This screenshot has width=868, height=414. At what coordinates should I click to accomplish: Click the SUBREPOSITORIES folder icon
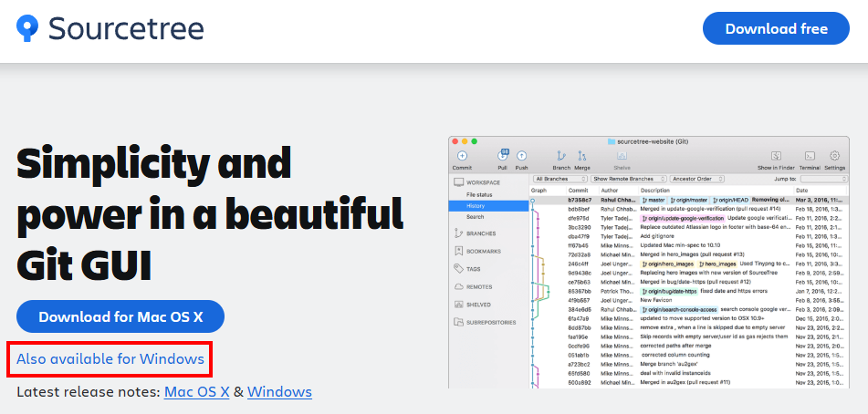coord(458,322)
